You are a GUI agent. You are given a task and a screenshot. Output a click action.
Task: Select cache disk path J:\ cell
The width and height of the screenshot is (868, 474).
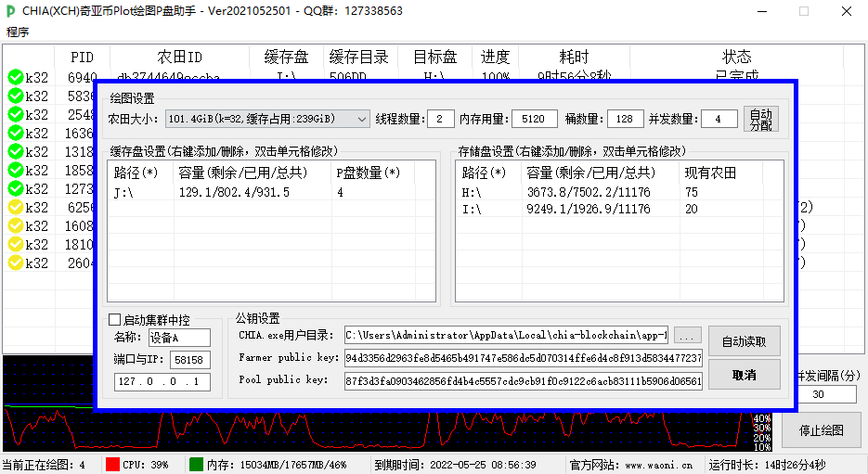(x=141, y=193)
